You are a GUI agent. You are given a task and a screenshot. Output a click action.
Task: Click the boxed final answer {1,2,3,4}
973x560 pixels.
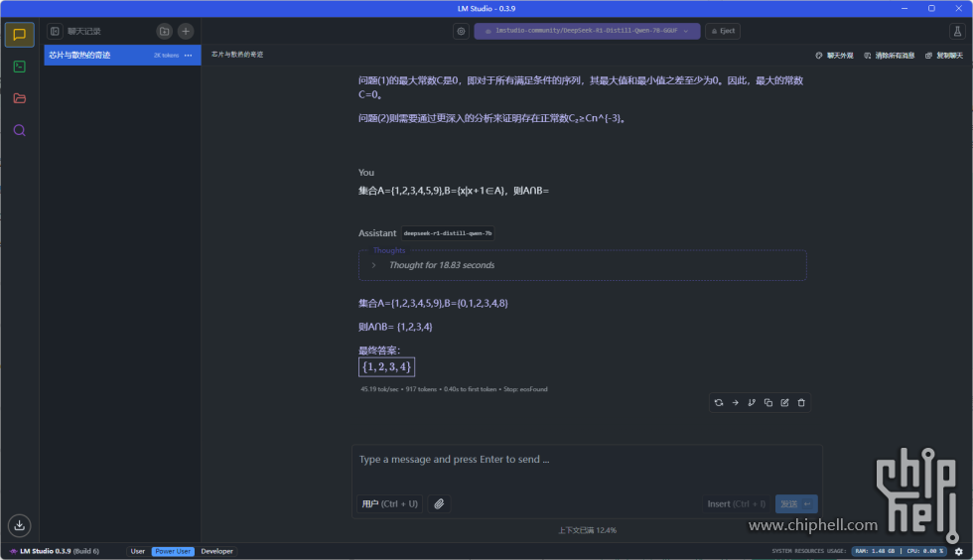pos(386,367)
